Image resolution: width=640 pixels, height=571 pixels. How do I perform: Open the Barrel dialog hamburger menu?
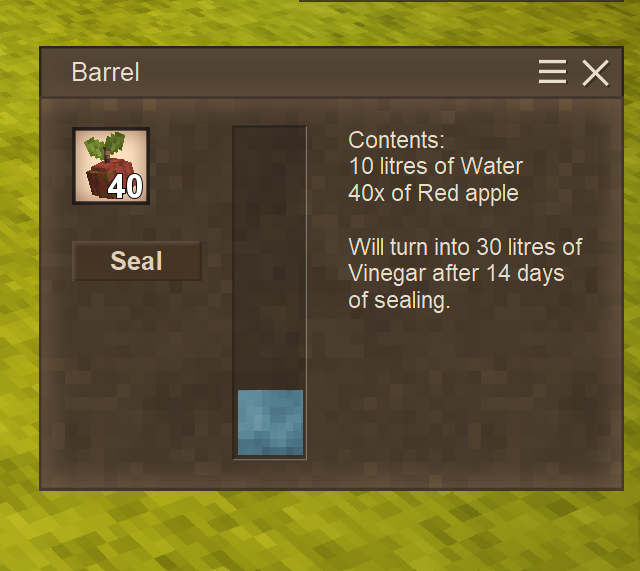(552, 72)
